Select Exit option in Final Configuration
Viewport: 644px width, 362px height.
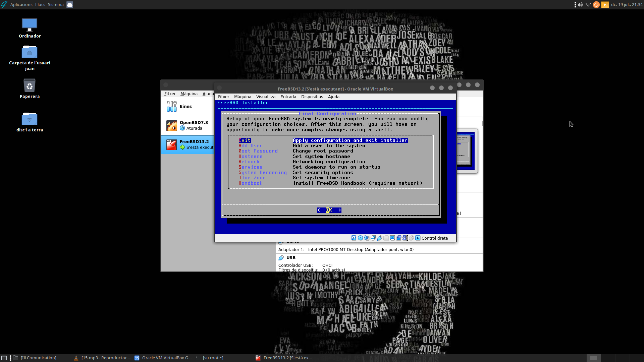click(245, 140)
